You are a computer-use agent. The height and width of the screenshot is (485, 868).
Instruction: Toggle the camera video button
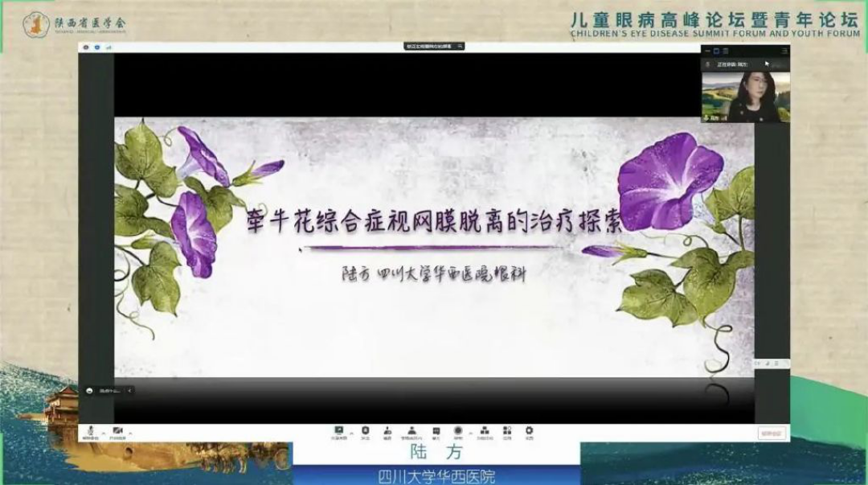(117, 432)
